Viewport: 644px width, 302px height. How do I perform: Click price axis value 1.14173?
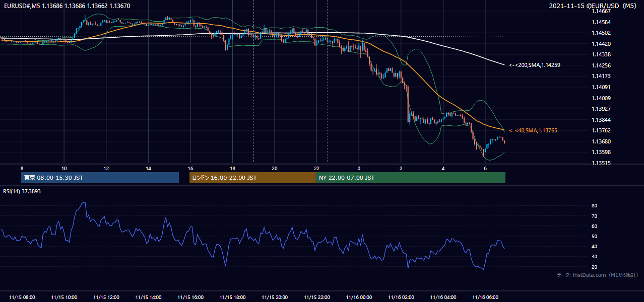(601, 77)
